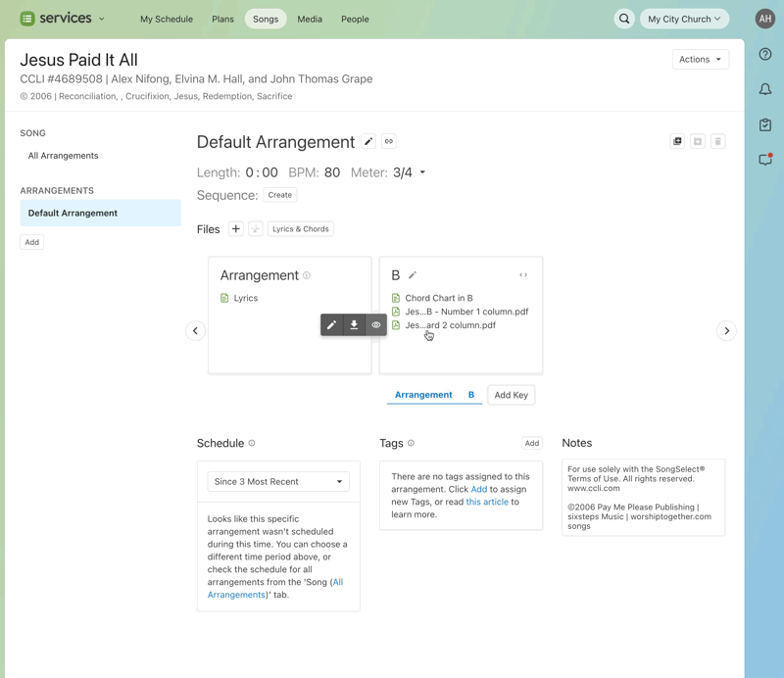Go to the Plans menu tab
This screenshot has width=784, height=678.
click(x=222, y=19)
